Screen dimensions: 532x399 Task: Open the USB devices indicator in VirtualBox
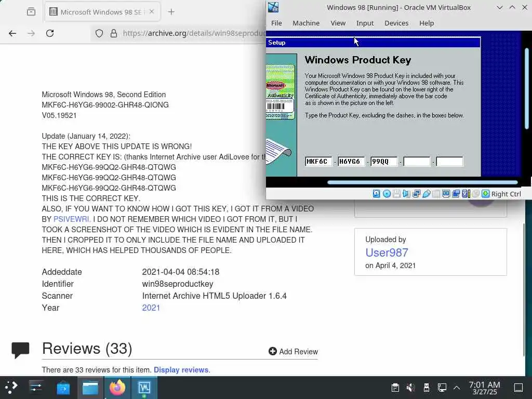tap(427, 194)
